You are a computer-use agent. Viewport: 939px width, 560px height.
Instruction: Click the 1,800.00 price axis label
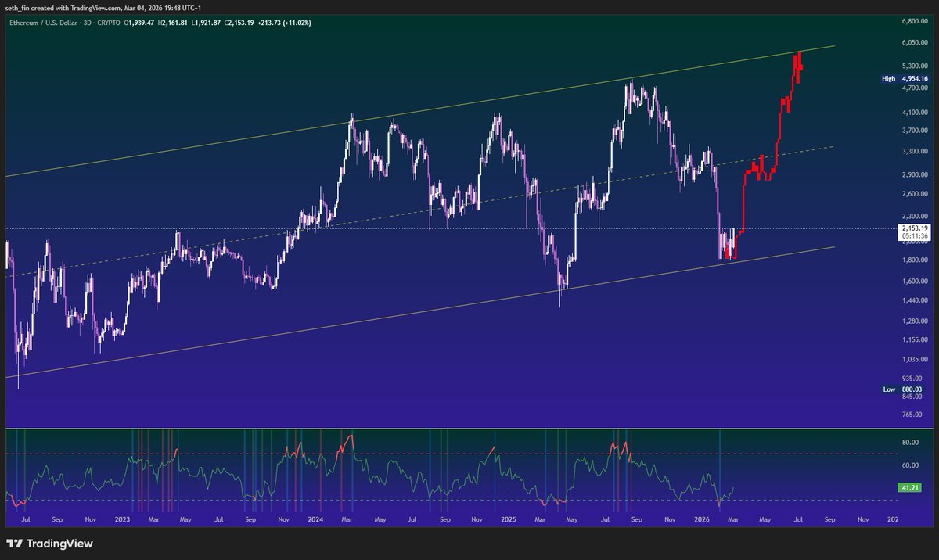(914, 260)
